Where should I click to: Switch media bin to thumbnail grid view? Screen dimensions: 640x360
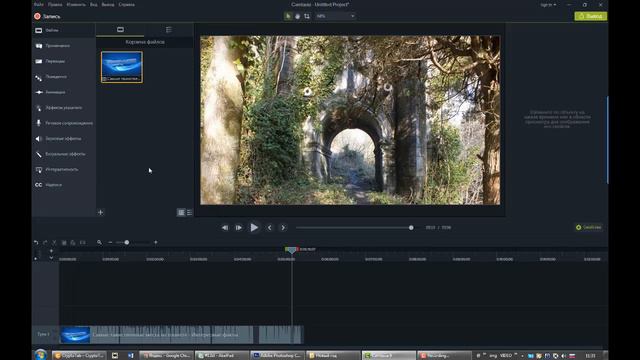(181, 212)
